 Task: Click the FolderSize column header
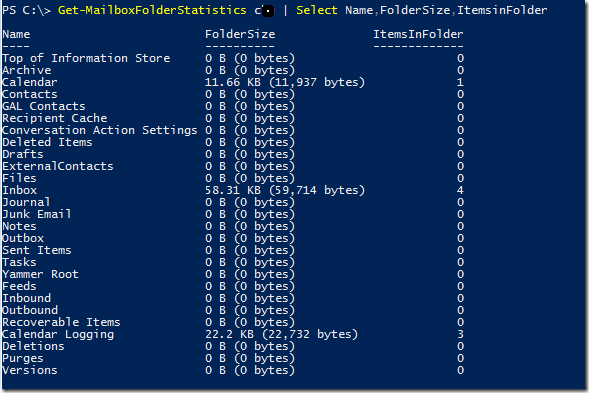coord(240,34)
